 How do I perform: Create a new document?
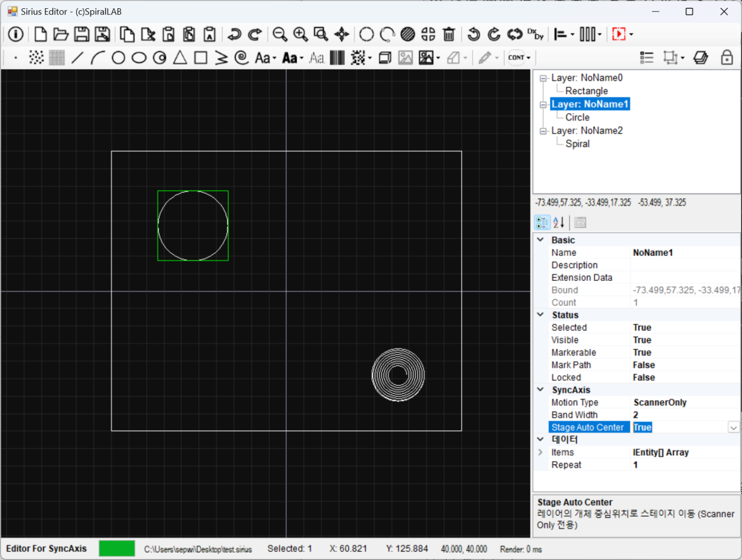pyautogui.click(x=40, y=34)
